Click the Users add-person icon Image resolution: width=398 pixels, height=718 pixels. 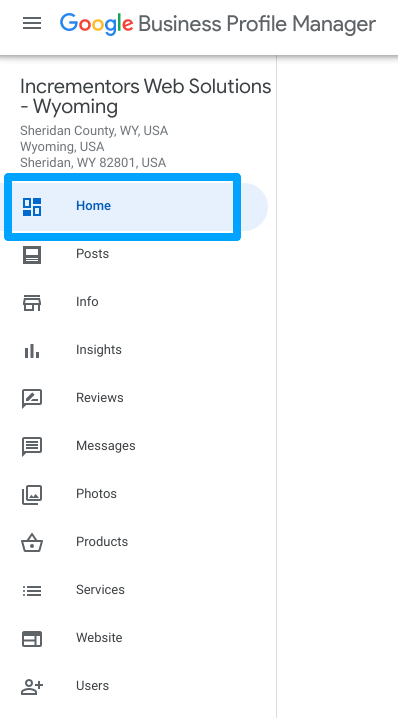[32, 686]
